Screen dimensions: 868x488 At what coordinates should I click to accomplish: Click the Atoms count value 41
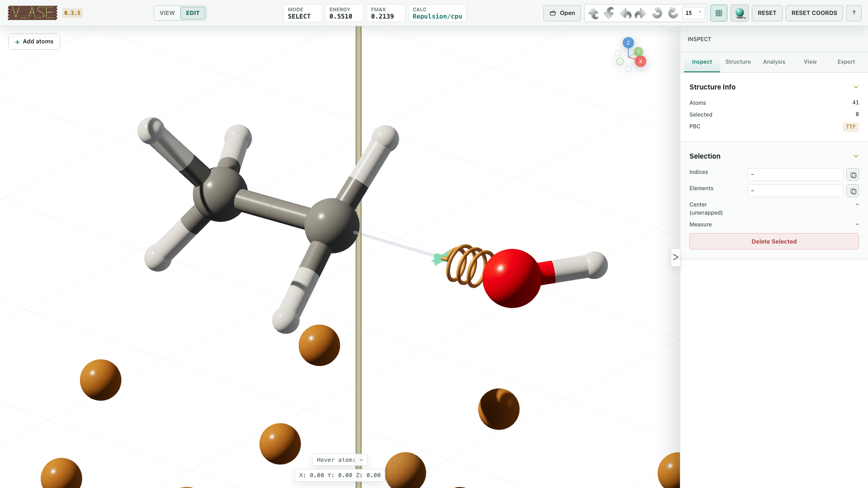855,103
